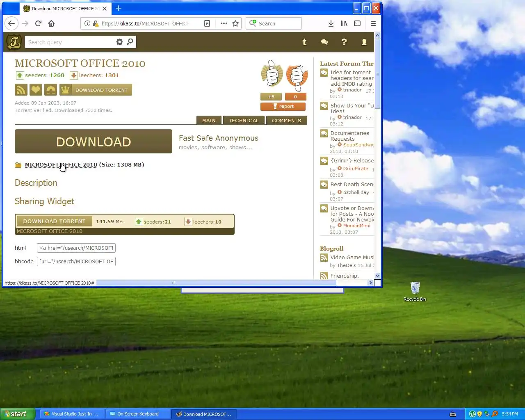
Task: Switch to the TECHNICAL tab
Action: (244, 120)
